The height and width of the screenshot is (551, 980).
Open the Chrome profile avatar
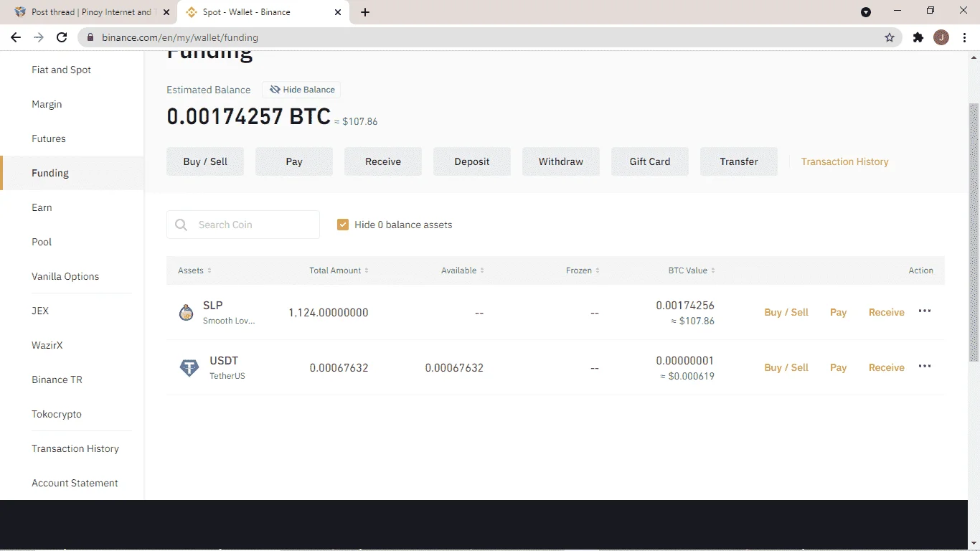(x=941, y=37)
